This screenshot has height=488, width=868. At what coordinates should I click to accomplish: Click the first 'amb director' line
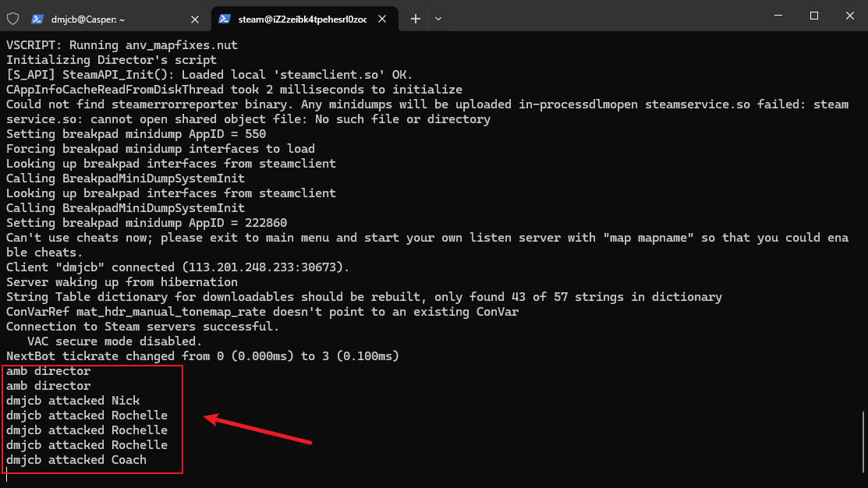point(48,371)
